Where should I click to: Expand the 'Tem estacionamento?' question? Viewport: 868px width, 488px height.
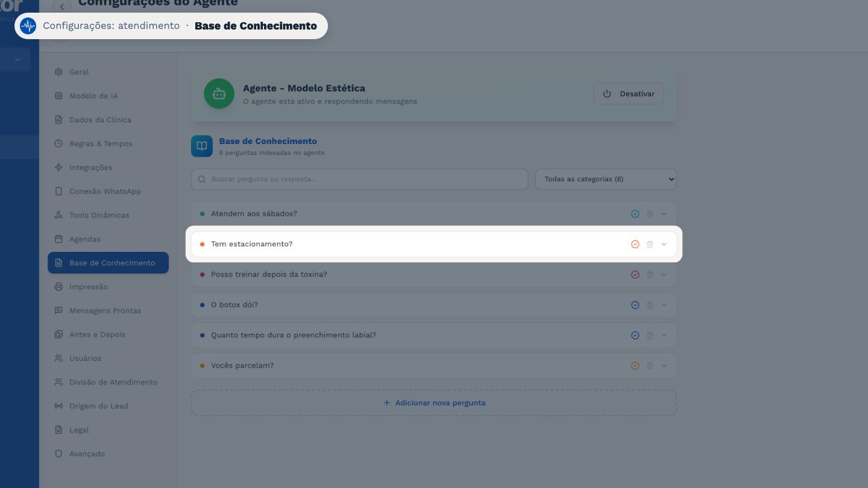(664, 244)
